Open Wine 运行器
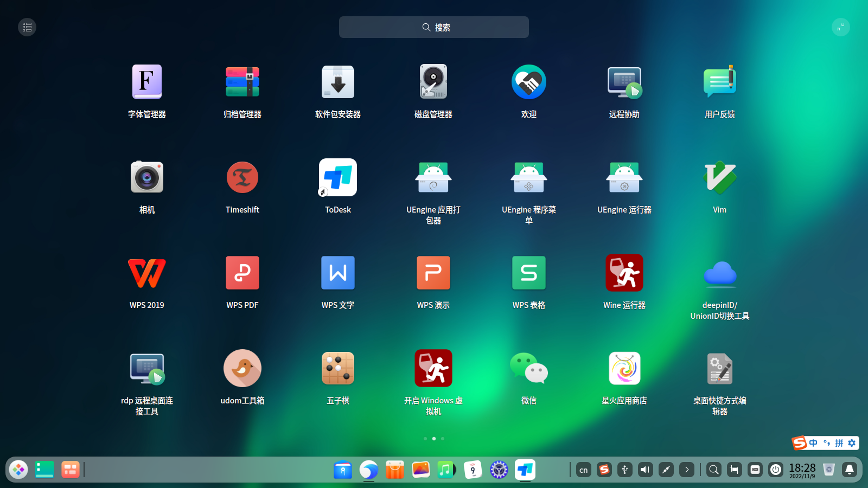The width and height of the screenshot is (868, 488). coord(624,273)
